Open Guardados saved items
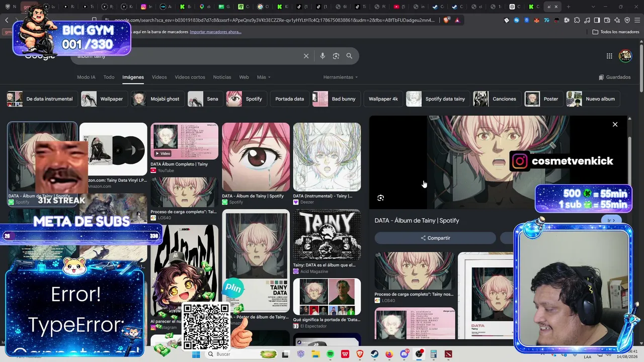 pyautogui.click(x=614, y=77)
